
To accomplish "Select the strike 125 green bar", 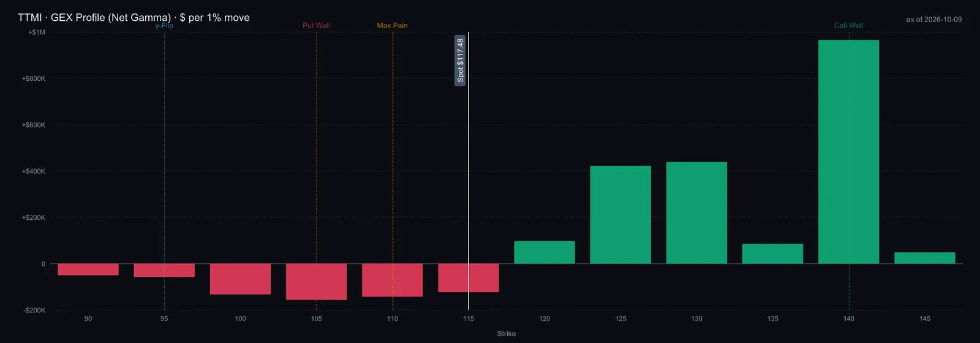I will point(620,215).
